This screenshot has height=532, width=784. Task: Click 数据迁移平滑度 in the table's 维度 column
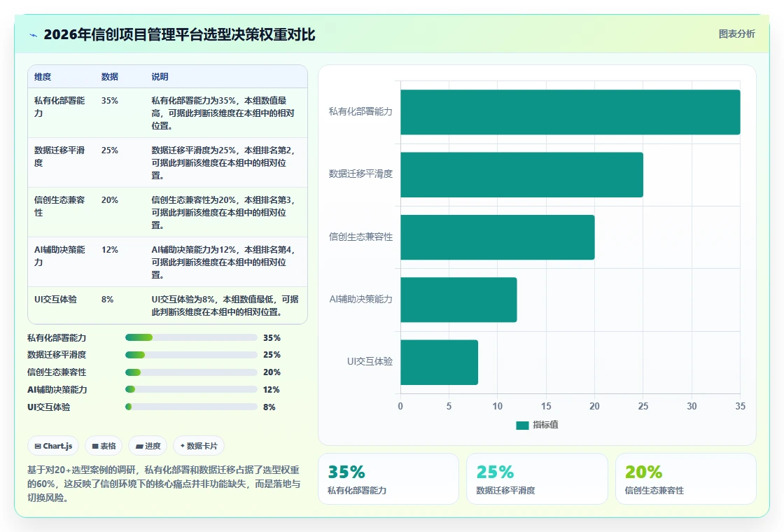click(x=59, y=157)
